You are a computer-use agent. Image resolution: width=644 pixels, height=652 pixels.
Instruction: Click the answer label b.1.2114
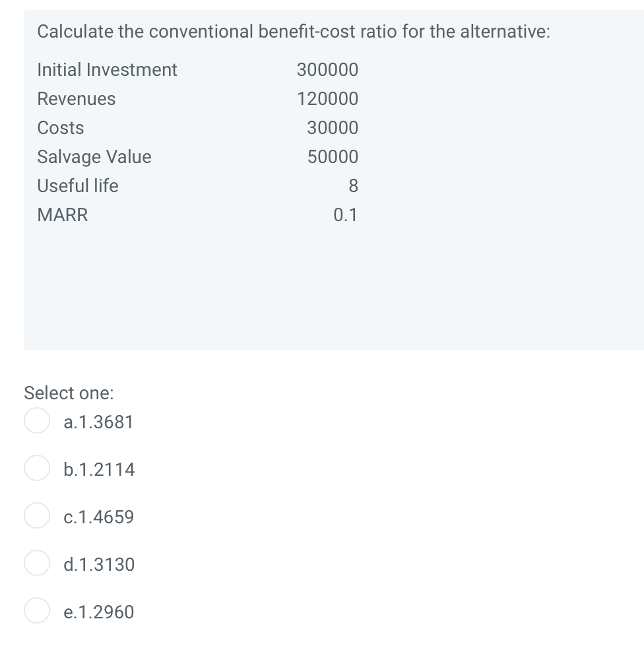pyautogui.click(x=99, y=470)
